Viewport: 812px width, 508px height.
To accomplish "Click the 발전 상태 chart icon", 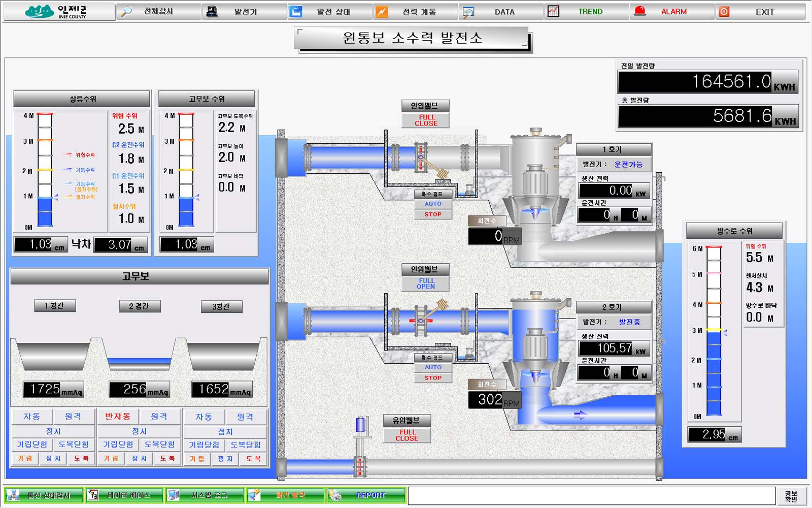I will 296,12.
